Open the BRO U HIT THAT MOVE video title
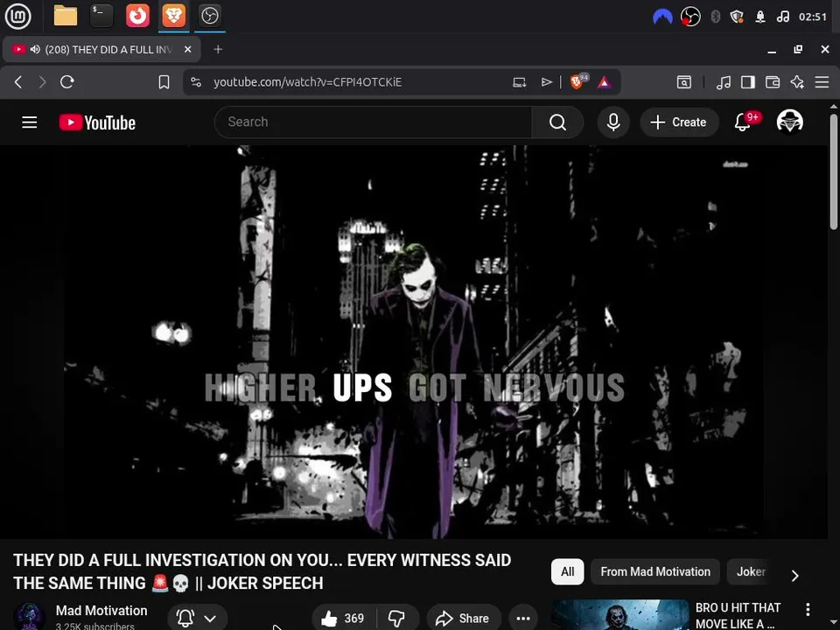Viewport: 840px width, 630px height. pos(737,615)
